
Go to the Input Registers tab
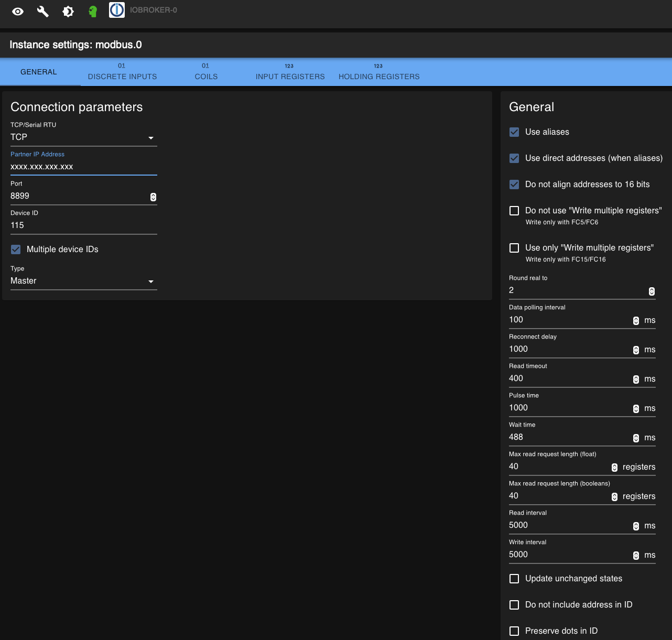pyautogui.click(x=290, y=72)
